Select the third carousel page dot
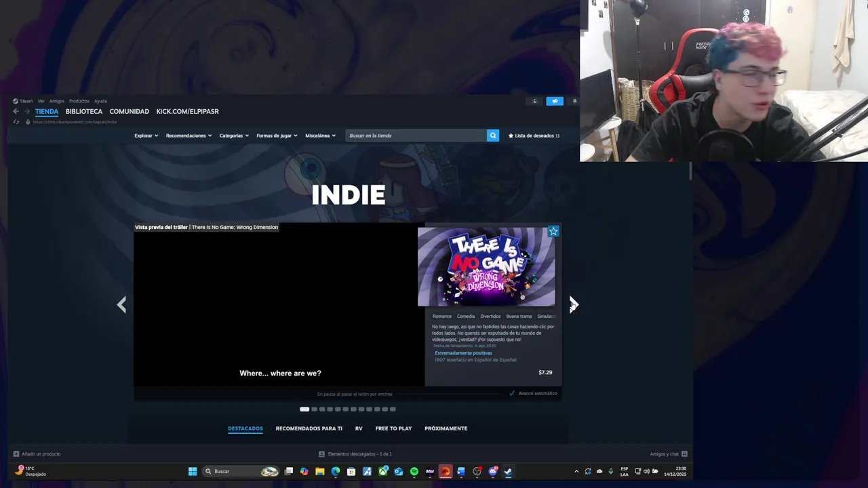The image size is (868, 488). tap(322, 409)
